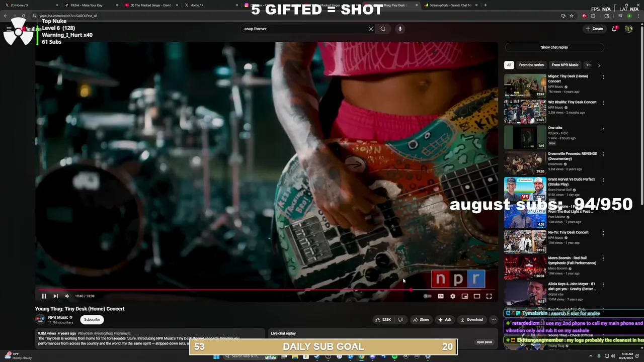Open Wiz Khalifa: Tiny Desk Concert title

[x=572, y=102]
